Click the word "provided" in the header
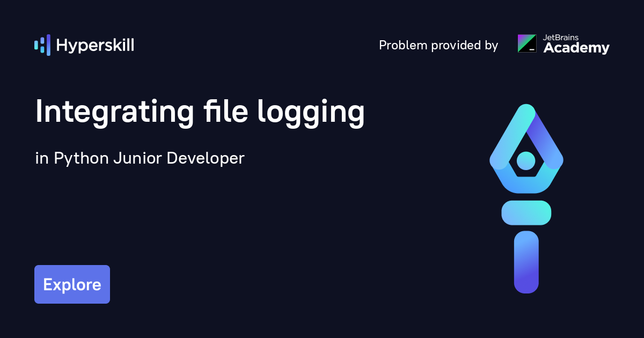The image size is (644, 338). (x=452, y=46)
